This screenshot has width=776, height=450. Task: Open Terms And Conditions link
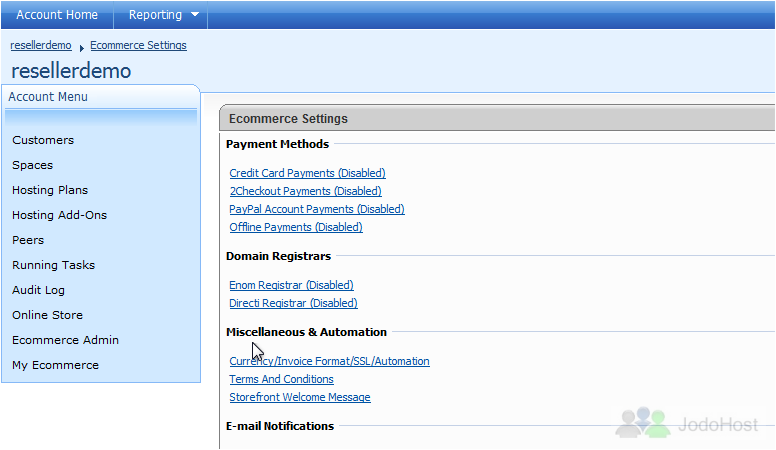coord(282,379)
